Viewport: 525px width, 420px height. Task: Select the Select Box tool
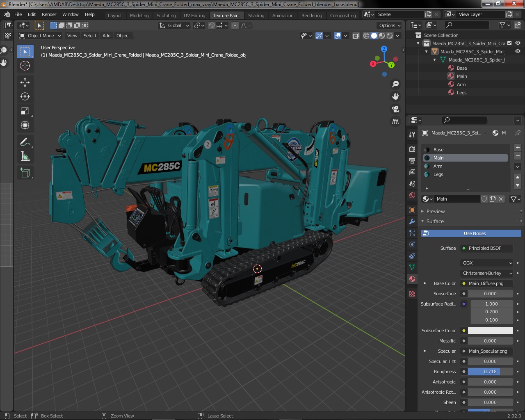click(x=25, y=51)
